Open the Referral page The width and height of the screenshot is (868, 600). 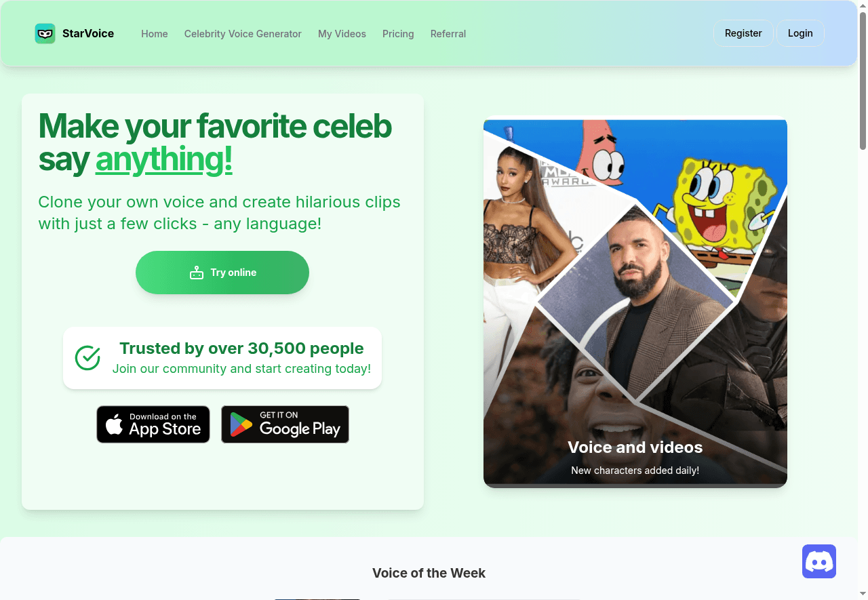(x=448, y=34)
